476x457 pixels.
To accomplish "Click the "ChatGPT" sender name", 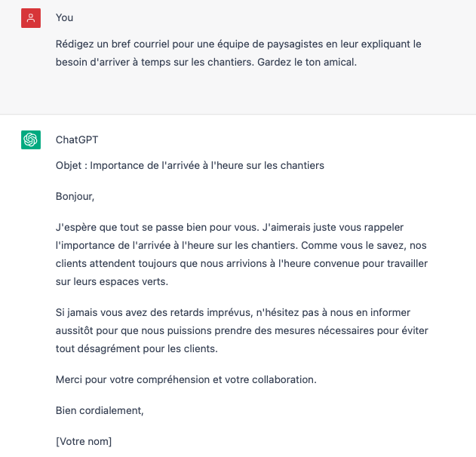I will [77, 140].
